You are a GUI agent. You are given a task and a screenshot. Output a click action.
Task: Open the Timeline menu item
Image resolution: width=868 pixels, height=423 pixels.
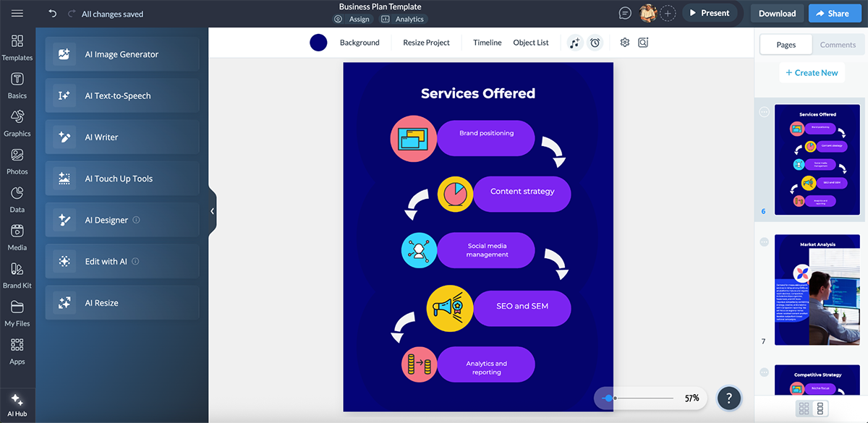pos(487,43)
